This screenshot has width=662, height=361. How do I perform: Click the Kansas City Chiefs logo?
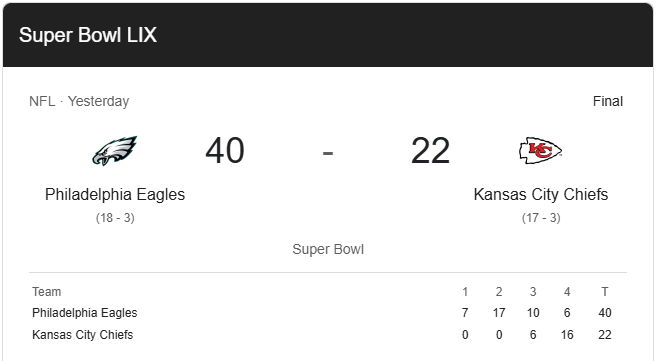(540, 150)
